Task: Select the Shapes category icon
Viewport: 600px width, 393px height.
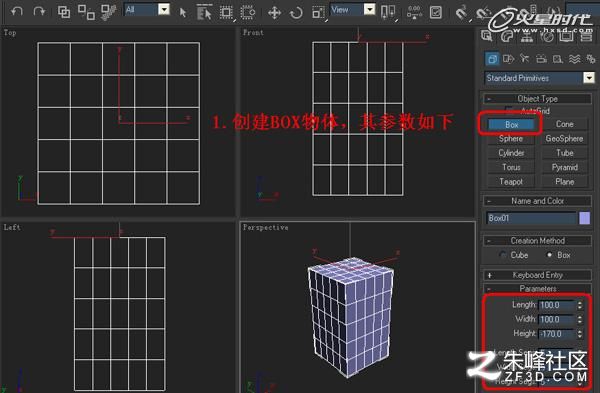Action: (509, 59)
